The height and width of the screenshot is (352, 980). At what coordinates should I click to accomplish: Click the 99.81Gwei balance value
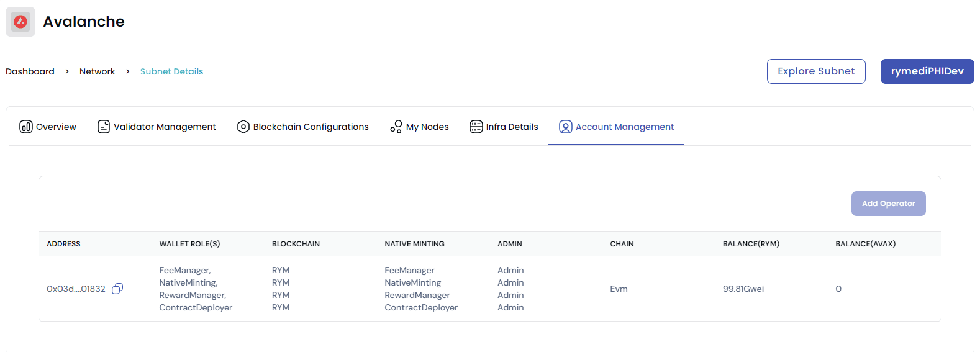coord(743,289)
